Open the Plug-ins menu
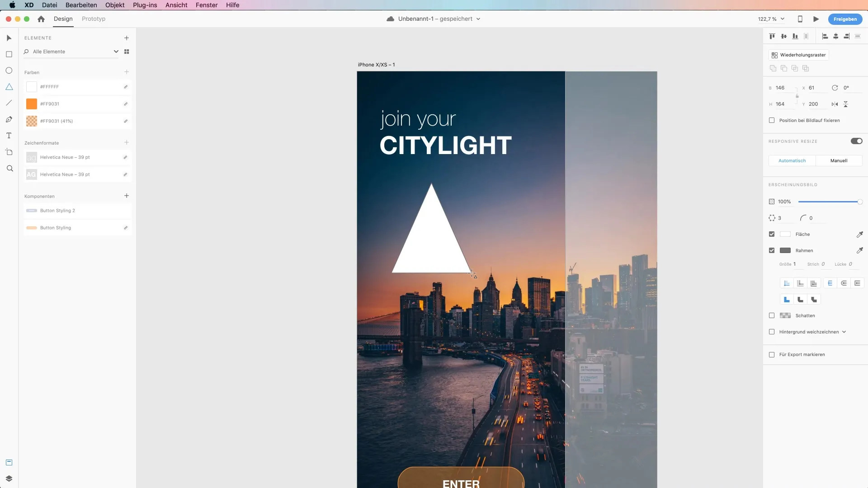868x488 pixels. click(x=145, y=5)
